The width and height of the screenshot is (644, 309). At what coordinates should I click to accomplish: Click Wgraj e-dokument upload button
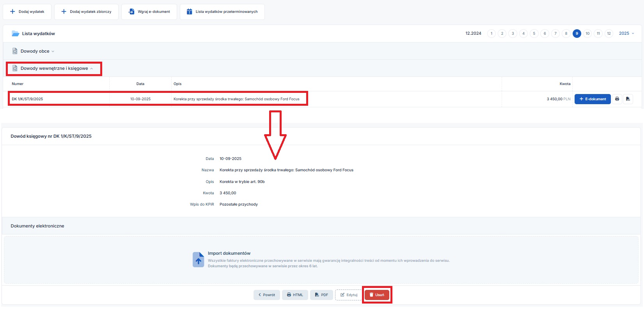pos(149,12)
